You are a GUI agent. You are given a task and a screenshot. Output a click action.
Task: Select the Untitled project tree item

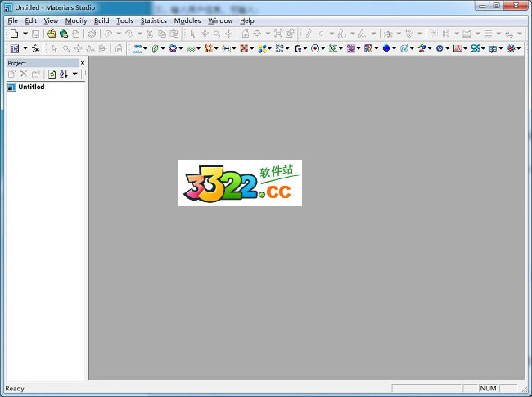tap(31, 87)
